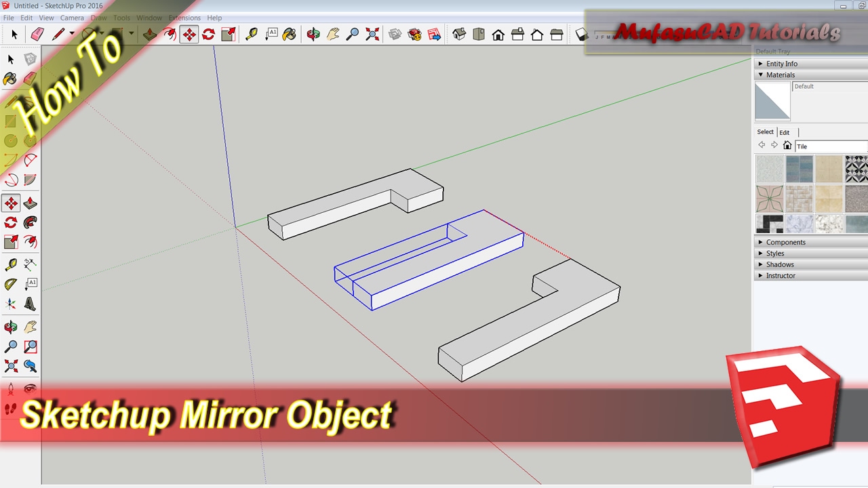This screenshot has height=488, width=868.
Task: Click Zoom Extents in top toolbar
Action: coord(372,34)
